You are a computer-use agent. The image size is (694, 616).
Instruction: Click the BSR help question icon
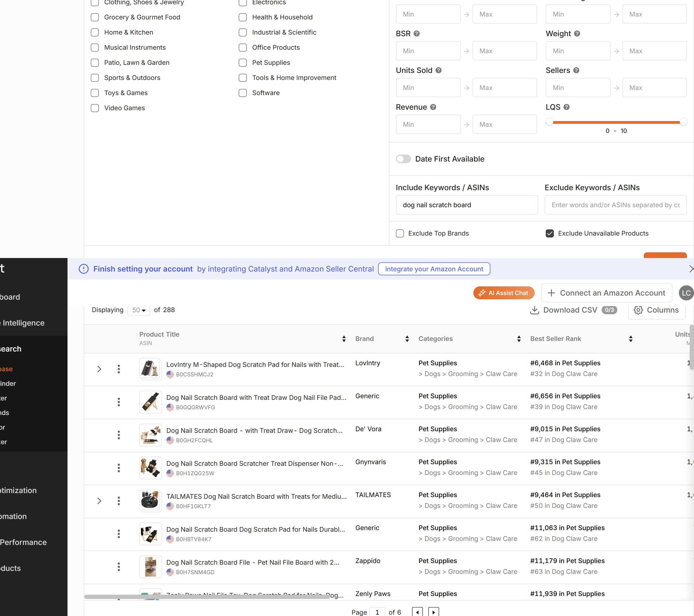point(417,34)
